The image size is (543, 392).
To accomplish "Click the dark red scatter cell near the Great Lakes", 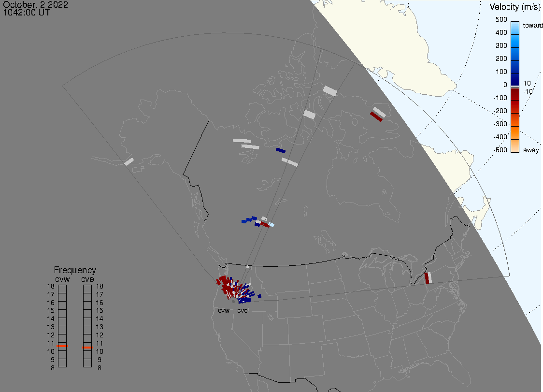I will click(x=427, y=278).
